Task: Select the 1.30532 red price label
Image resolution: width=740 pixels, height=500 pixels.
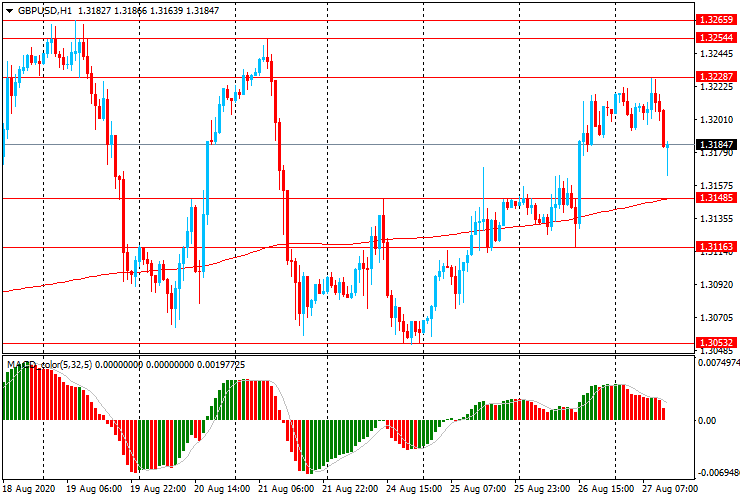Action: point(717,342)
